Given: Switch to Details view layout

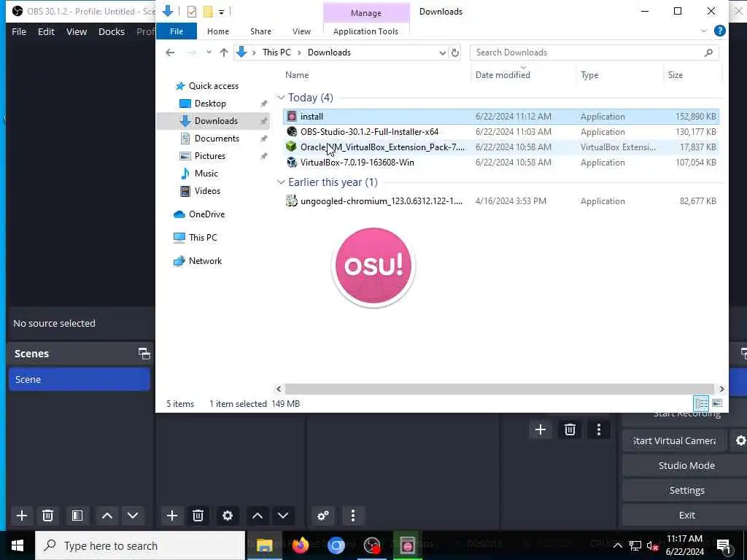Looking at the screenshot, I should coord(701,403).
